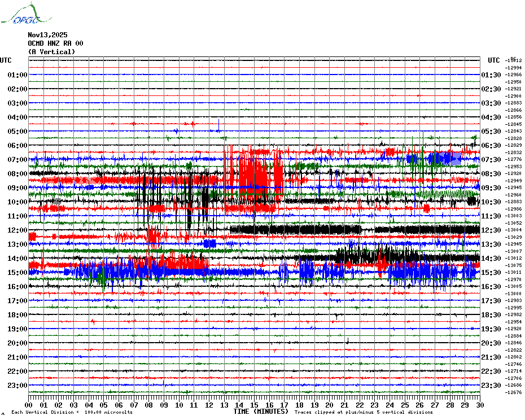Image resolution: width=525 pixels, height=420 pixels.
Task: Select the 23:00 hour label on left
Action: 17,386
